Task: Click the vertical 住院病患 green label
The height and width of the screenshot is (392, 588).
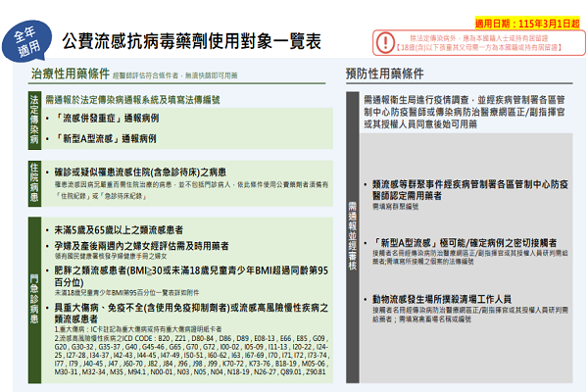Action: click(34, 183)
